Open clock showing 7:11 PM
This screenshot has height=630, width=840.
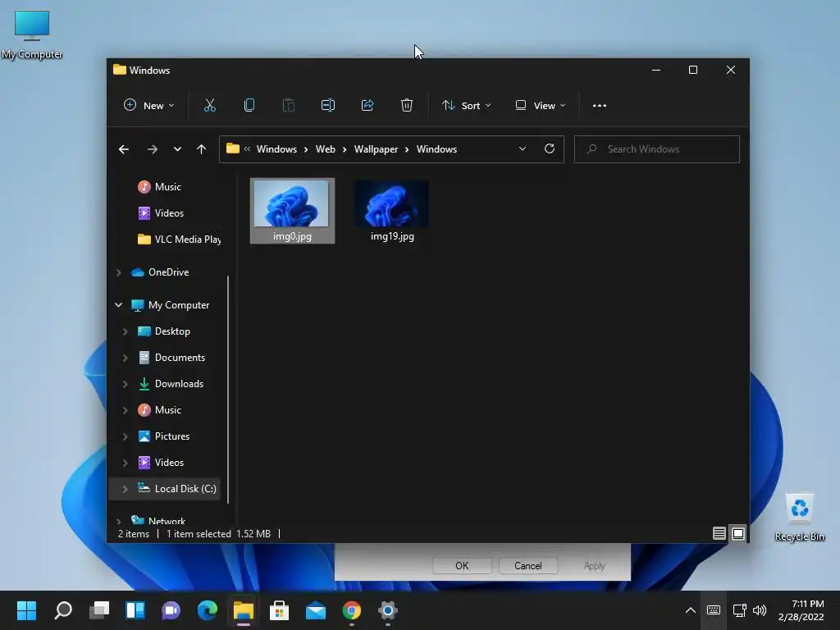(801, 610)
